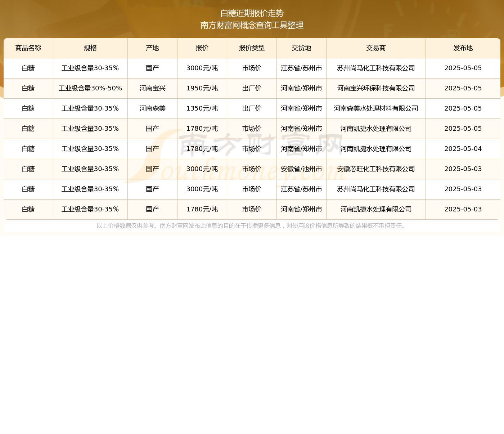Click the 工业级含量30%-50% spec cell
504x434 pixels.
tap(90, 89)
